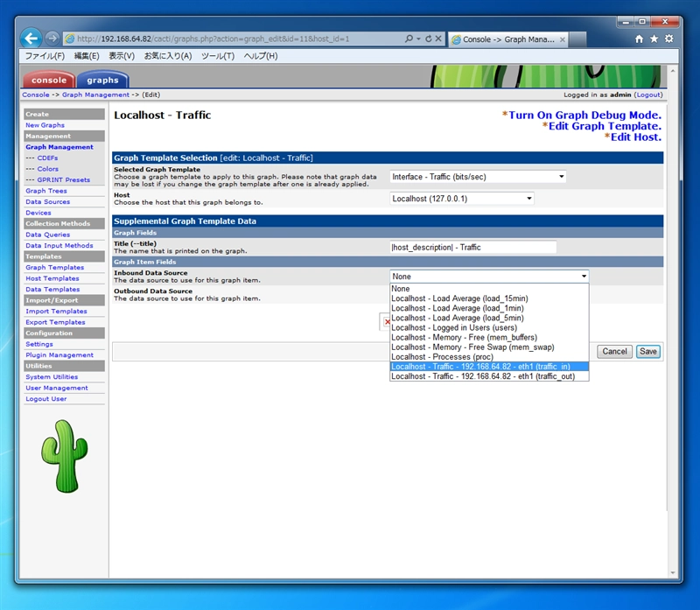This screenshot has width=700, height=610.
Task: Open Graph Trees in sidebar
Action: point(46,191)
